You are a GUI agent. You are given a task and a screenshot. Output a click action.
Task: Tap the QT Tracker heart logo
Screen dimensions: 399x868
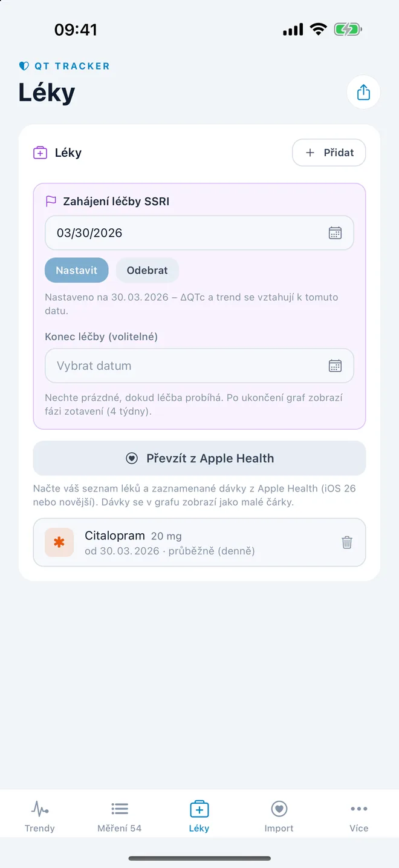(x=24, y=66)
